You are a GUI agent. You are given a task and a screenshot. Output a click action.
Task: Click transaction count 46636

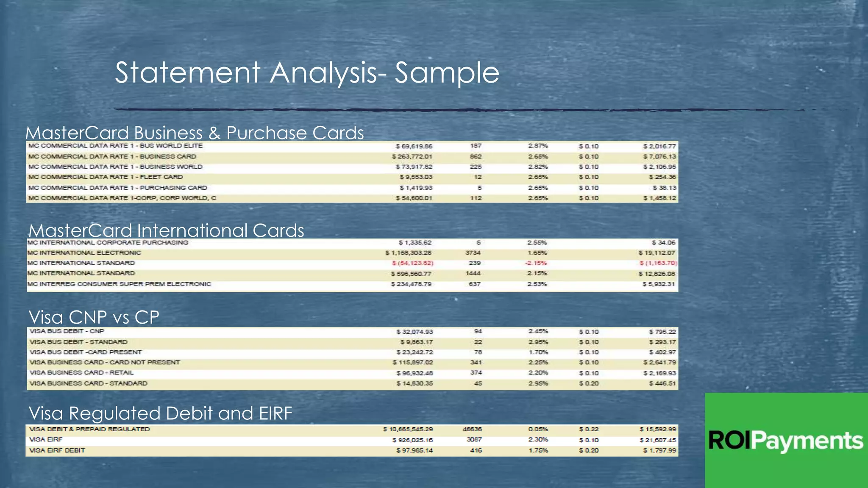pyautogui.click(x=472, y=429)
